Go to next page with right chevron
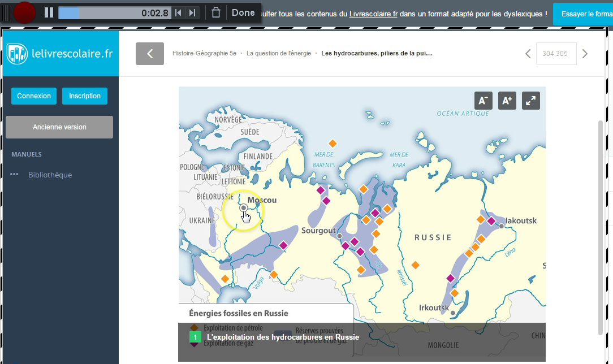 [585, 54]
